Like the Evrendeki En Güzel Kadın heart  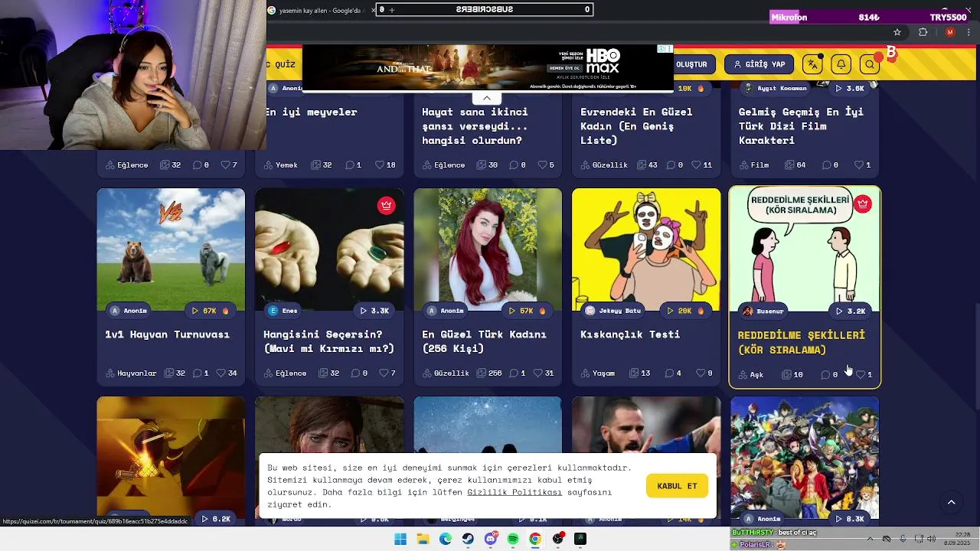click(697, 165)
